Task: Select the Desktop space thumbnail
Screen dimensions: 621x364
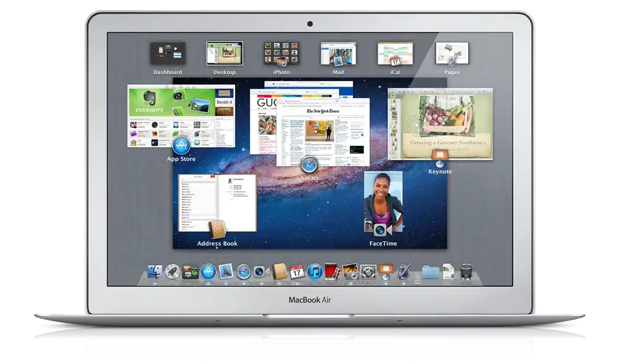Action: coord(224,54)
